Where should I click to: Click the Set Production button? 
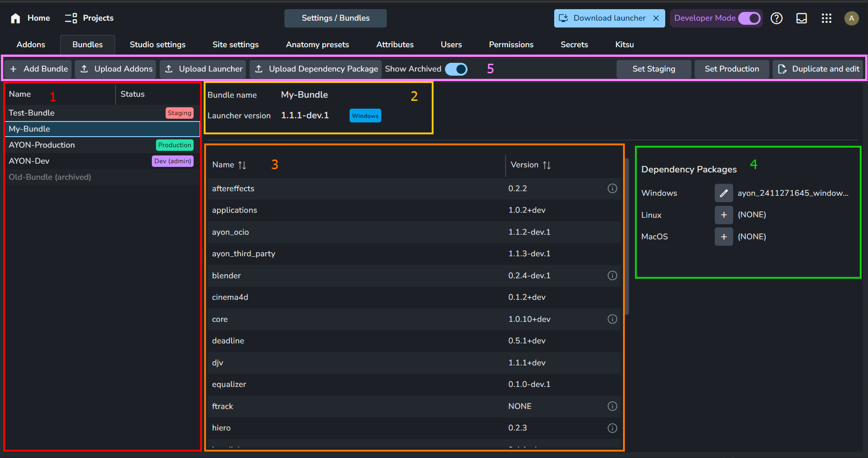[731, 69]
